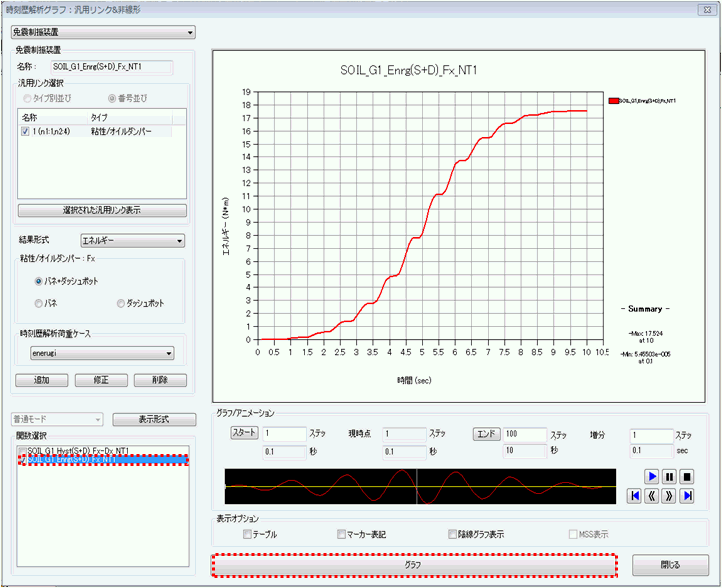Click the time marker line in waveform preview
Image resolution: width=722 pixels, height=588 pixels.
click(417, 487)
